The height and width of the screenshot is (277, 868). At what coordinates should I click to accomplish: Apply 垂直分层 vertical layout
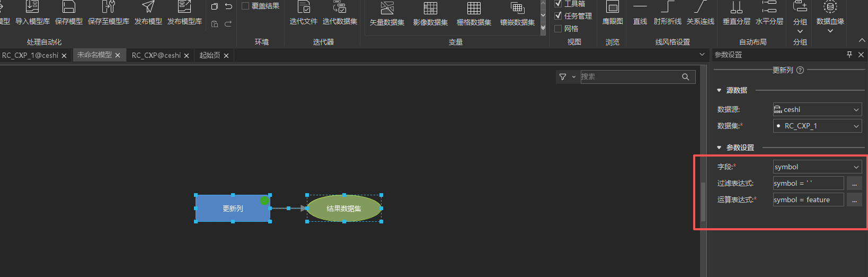pos(736,7)
